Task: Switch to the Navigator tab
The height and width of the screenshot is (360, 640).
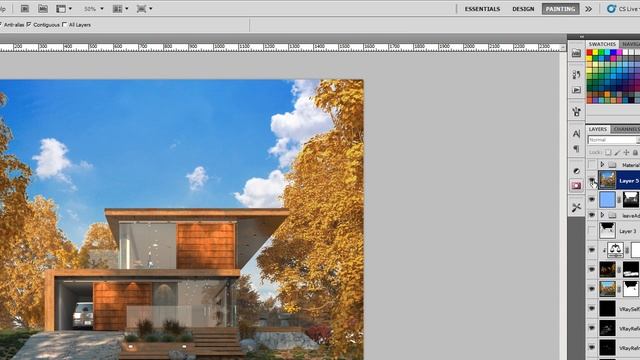Action: pos(630,44)
